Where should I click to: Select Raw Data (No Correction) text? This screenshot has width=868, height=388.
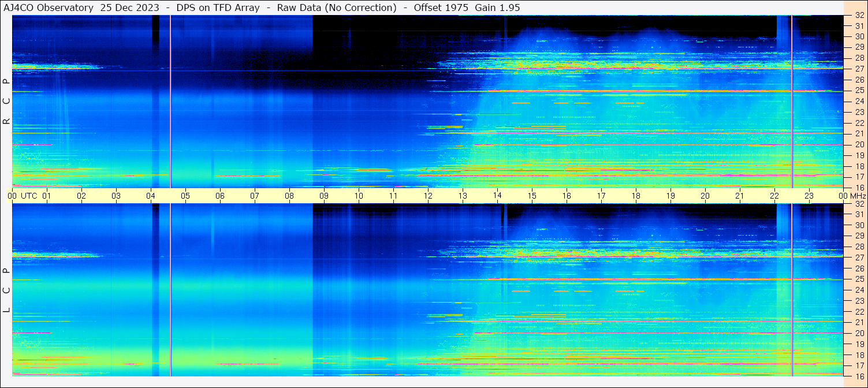[337, 8]
